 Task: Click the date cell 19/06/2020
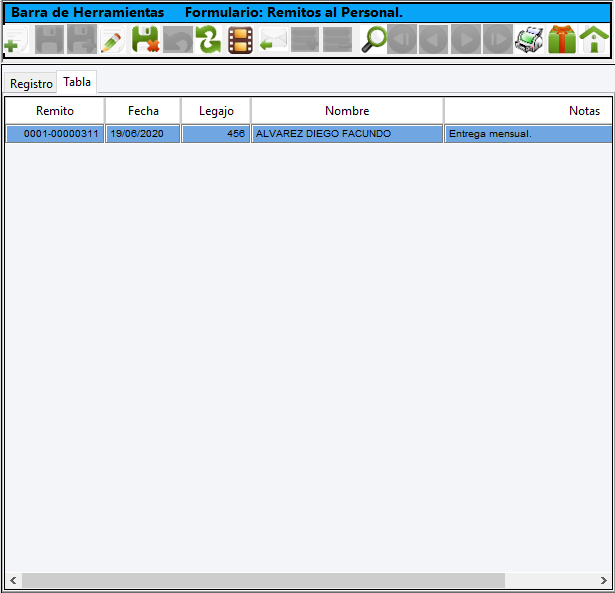point(143,134)
